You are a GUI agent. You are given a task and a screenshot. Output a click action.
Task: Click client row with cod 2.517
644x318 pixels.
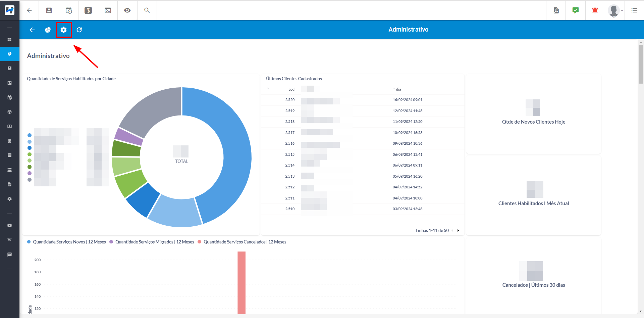(x=363, y=133)
